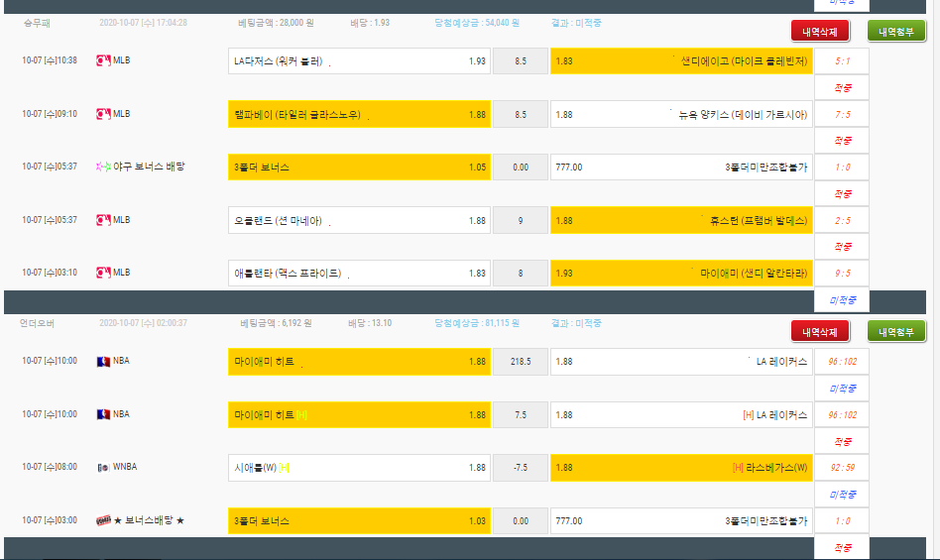Click the MLB icon beside 오클랜드 match

pyautogui.click(x=102, y=220)
